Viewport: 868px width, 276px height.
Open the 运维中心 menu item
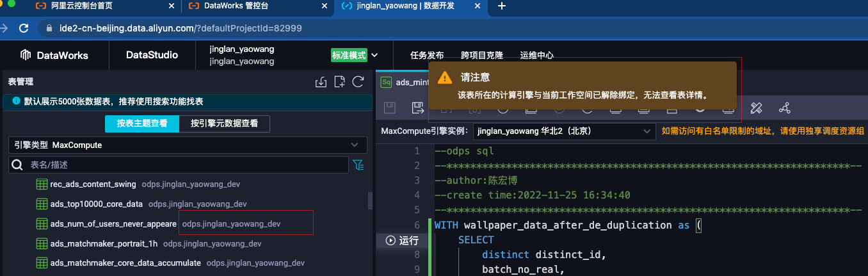[537, 55]
